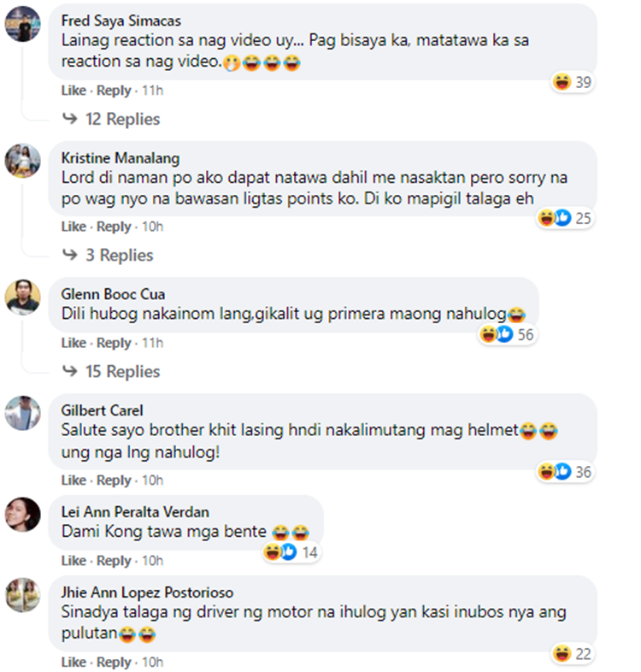Click the 11h timestamp on Fred's comment

click(152, 91)
